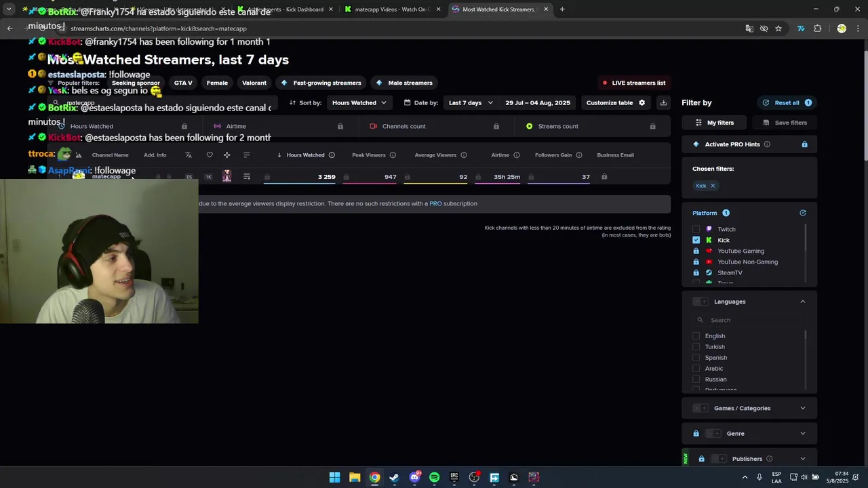The image size is (868, 488).
Task: Click the lock icon on Streams count card
Action: coord(652,126)
